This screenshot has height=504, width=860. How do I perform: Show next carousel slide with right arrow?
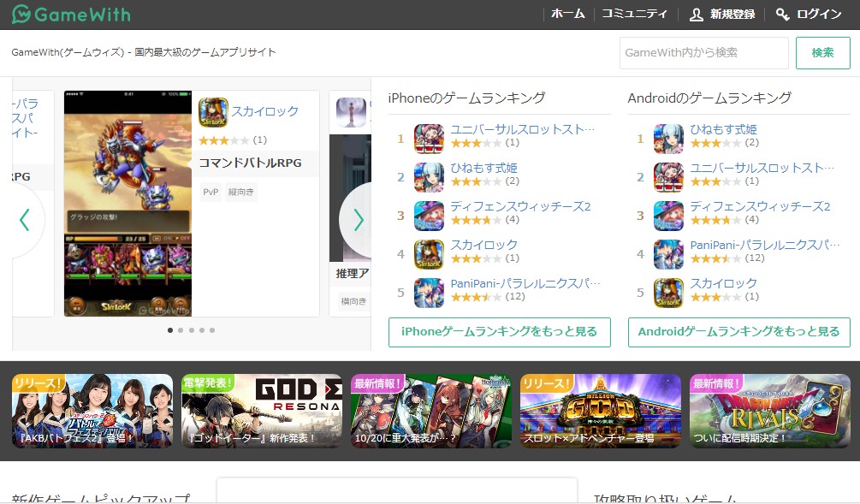tap(359, 220)
